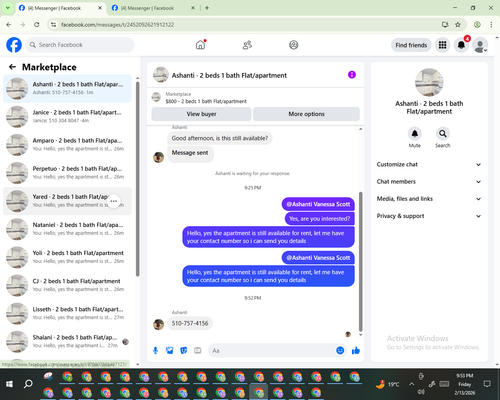
Task: Expand Chat members section
Action: click(x=429, y=182)
